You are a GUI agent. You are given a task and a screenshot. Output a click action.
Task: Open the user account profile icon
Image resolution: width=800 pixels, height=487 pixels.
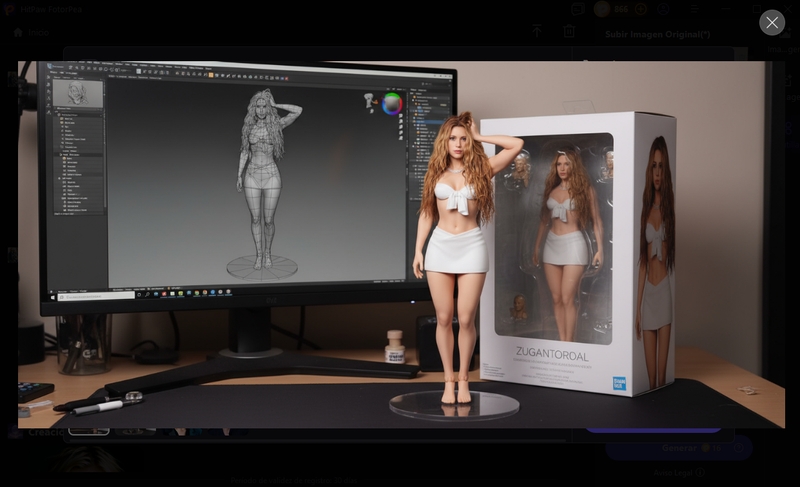click(663, 9)
